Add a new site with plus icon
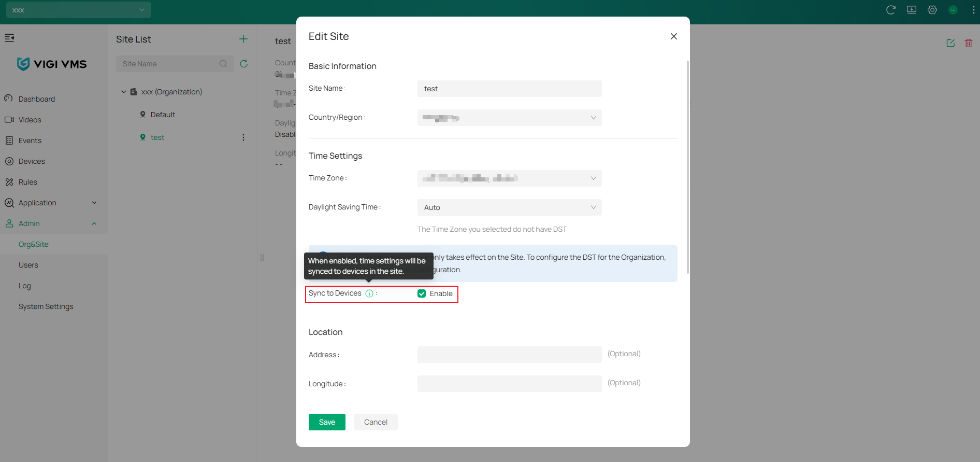This screenshot has width=980, height=462. coord(243,39)
